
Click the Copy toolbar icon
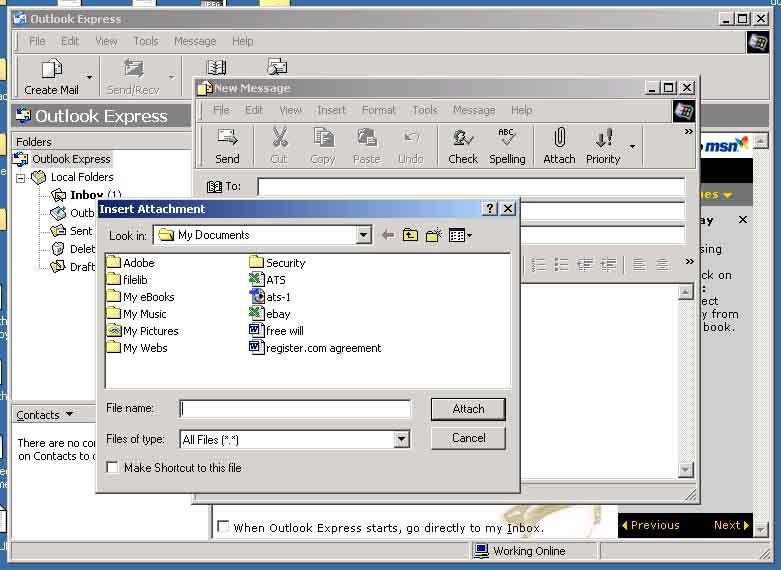coord(323,138)
